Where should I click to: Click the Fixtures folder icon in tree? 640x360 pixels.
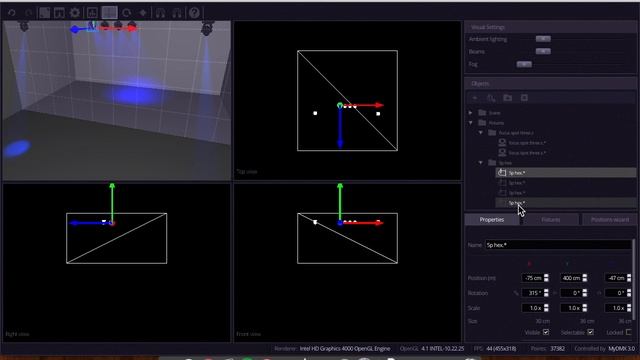pos(482,122)
